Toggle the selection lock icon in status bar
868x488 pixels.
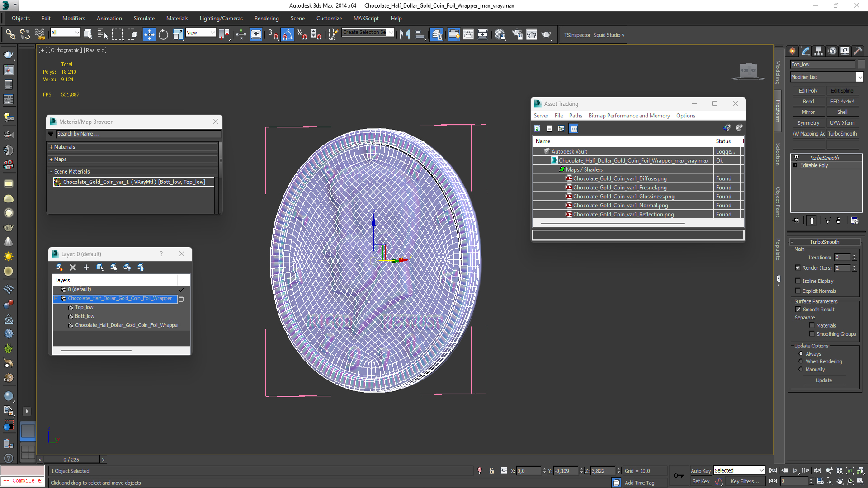coord(491,471)
